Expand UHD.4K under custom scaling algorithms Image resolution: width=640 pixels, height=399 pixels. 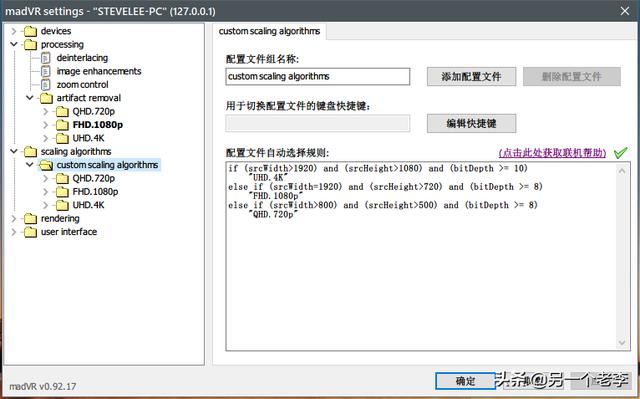pos(46,205)
